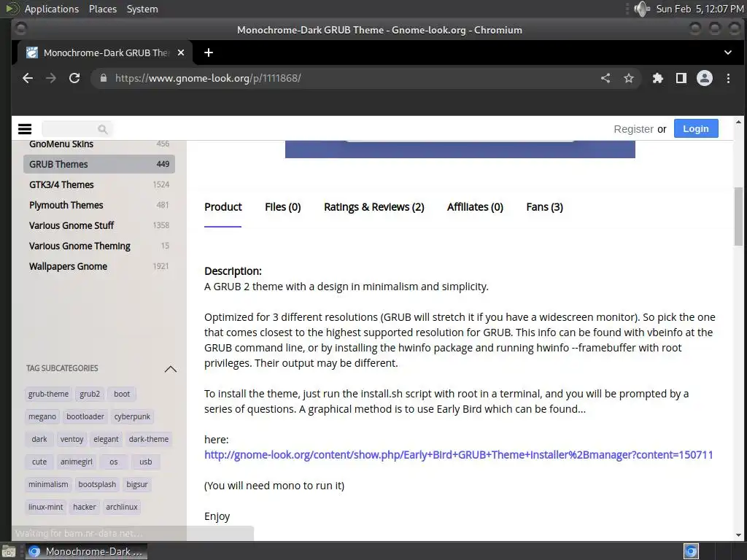Reload the current page
The width and height of the screenshot is (747, 560).
tap(74, 78)
